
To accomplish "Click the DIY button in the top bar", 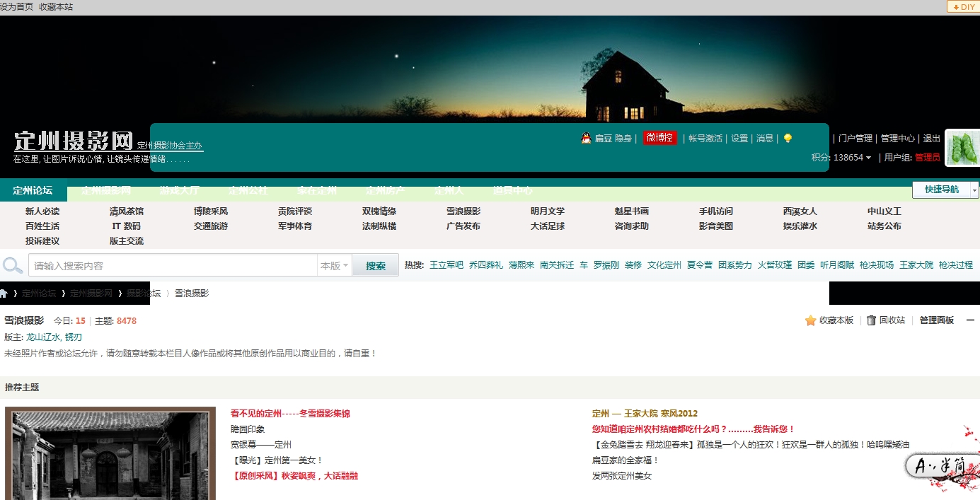I will [963, 6].
